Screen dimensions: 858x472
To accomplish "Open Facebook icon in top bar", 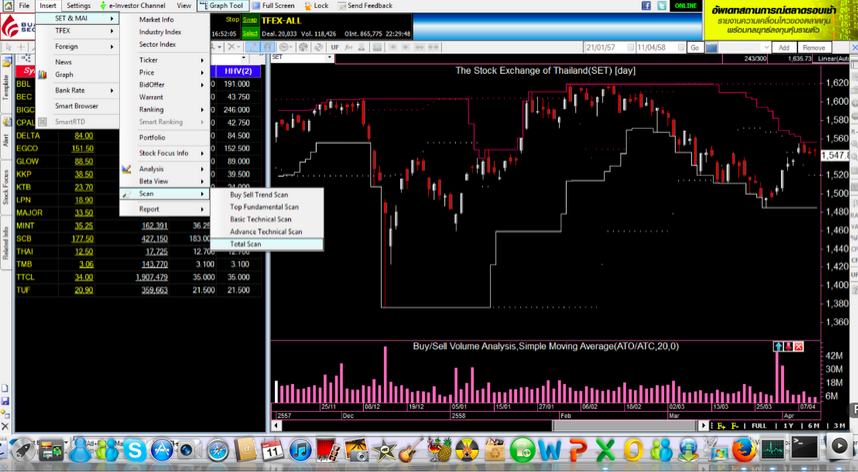I will 646,5.
